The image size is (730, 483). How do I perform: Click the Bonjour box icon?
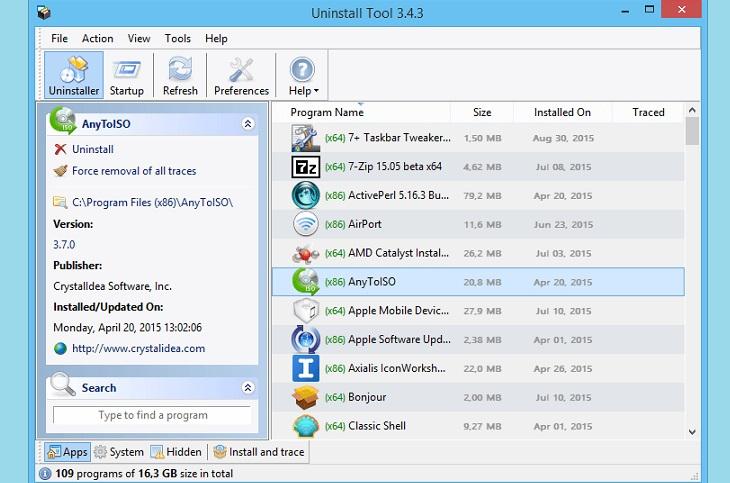(x=305, y=397)
